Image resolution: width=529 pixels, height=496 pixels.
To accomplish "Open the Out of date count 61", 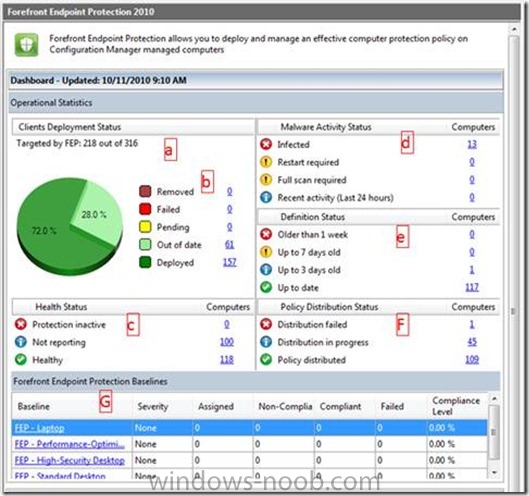I will 229,245.
